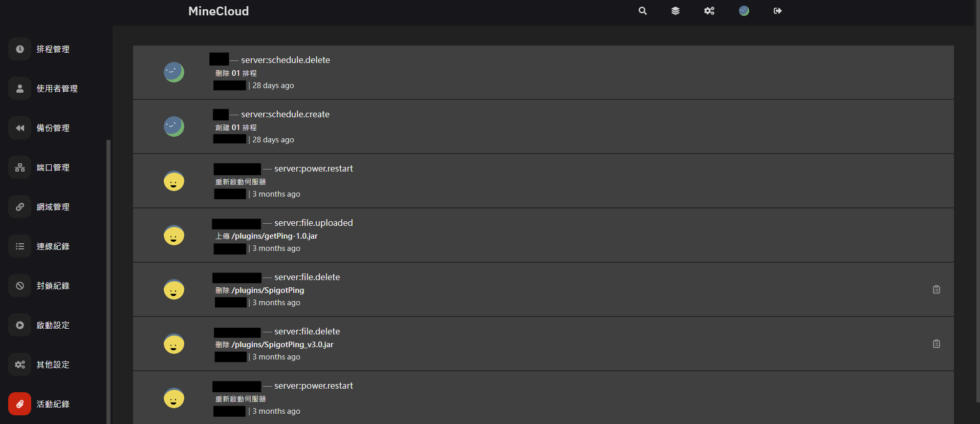Click the 封鎖紀錄 ban icon
The image size is (980, 424).
20,286
